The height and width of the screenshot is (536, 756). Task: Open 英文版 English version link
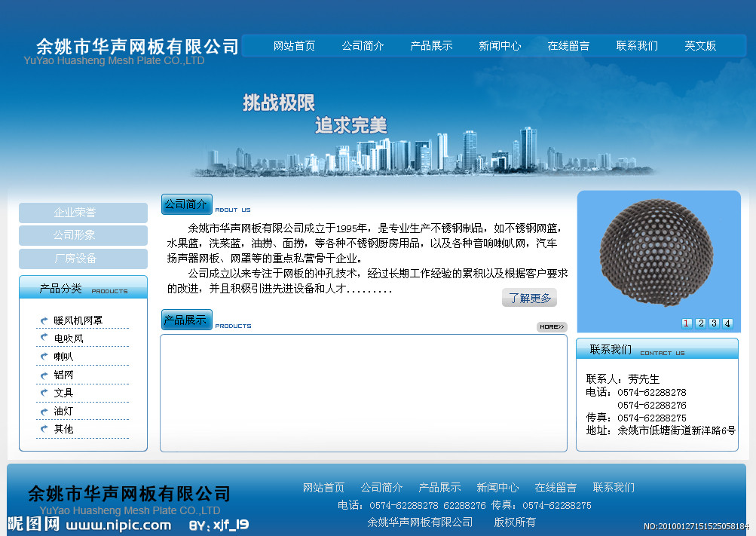click(x=700, y=46)
